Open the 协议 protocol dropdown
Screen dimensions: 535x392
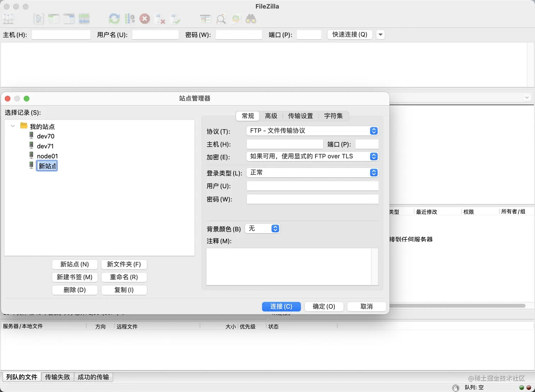point(312,131)
